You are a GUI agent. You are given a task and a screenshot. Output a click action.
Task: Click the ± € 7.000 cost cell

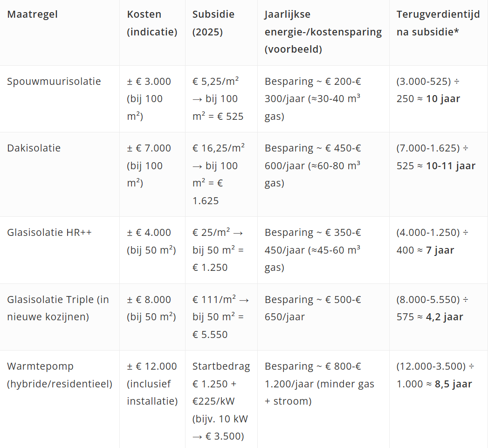point(149,165)
